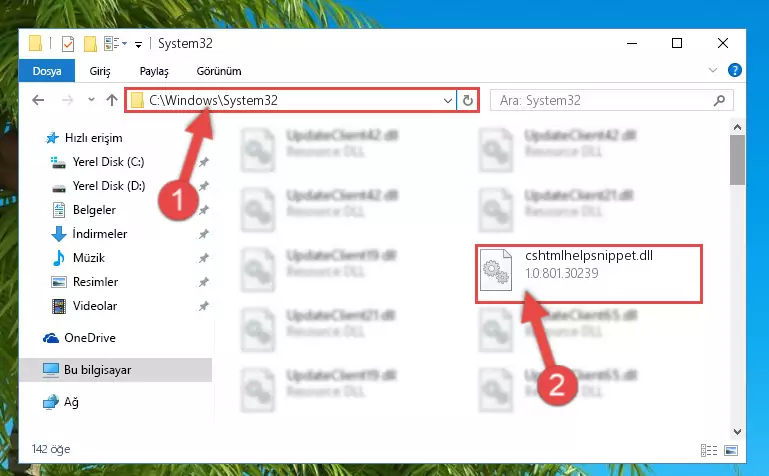Viewport: 769px width, 476px height.
Task: Click the Properties checkmark quick access icon
Action: coord(68,44)
